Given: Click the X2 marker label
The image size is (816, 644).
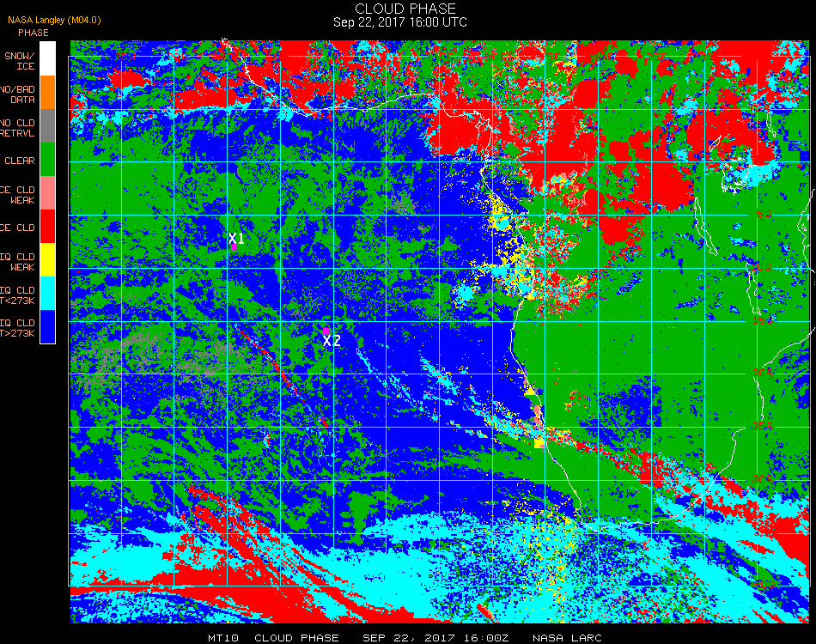Looking at the screenshot, I should click(x=332, y=341).
